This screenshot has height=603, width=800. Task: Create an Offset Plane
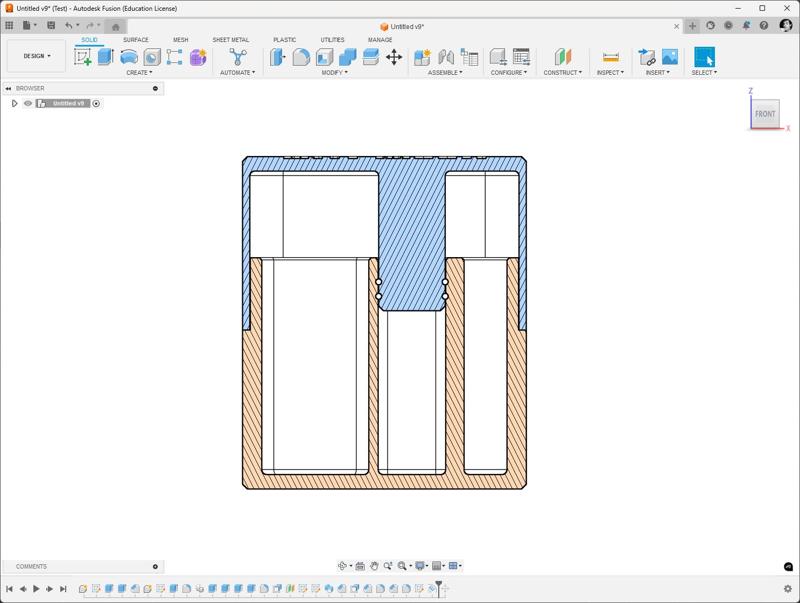[x=563, y=57]
